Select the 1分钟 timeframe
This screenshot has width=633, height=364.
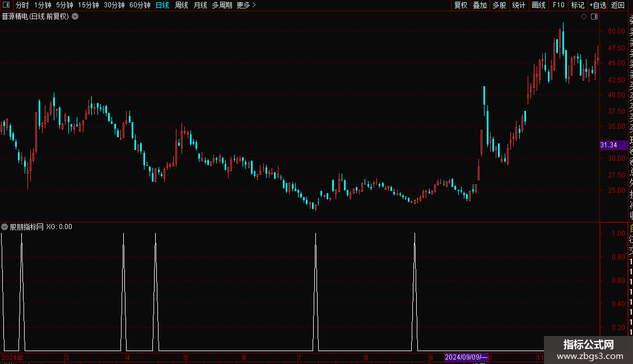43,5
